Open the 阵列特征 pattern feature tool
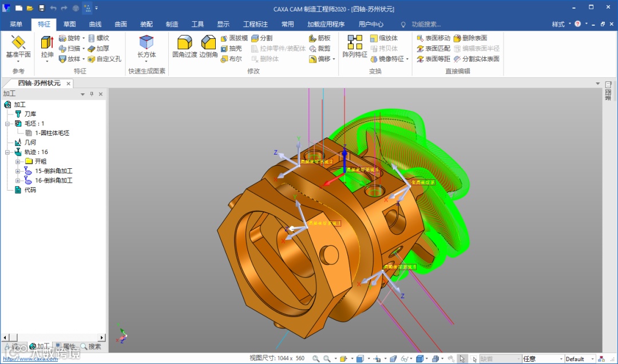The width and height of the screenshot is (618, 364). coord(355,46)
